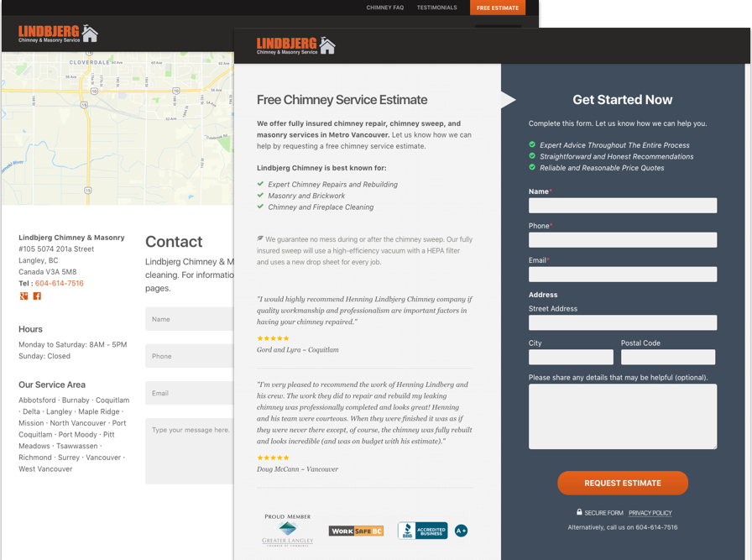The width and height of the screenshot is (752, 560).
Task: Focus the City input field
Action: click(571, 357)
